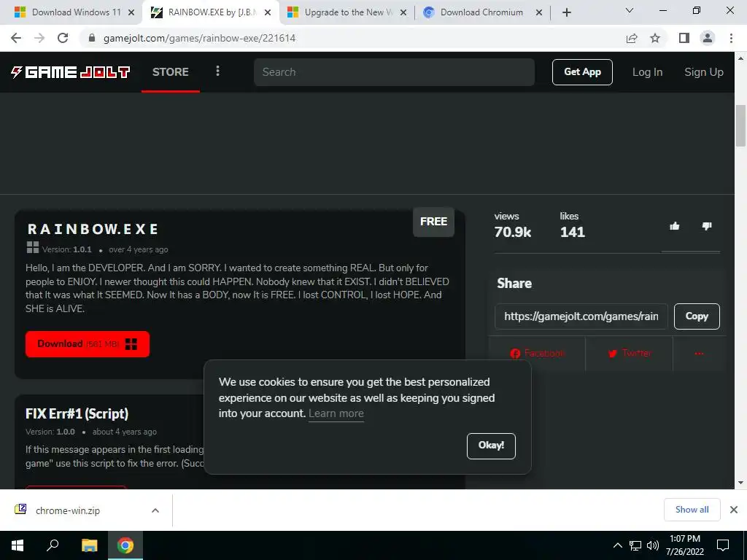Screen dimensions: 747x560
Task: Go back to the previous page
Action: pyautogui.click(x=16, y=38)
